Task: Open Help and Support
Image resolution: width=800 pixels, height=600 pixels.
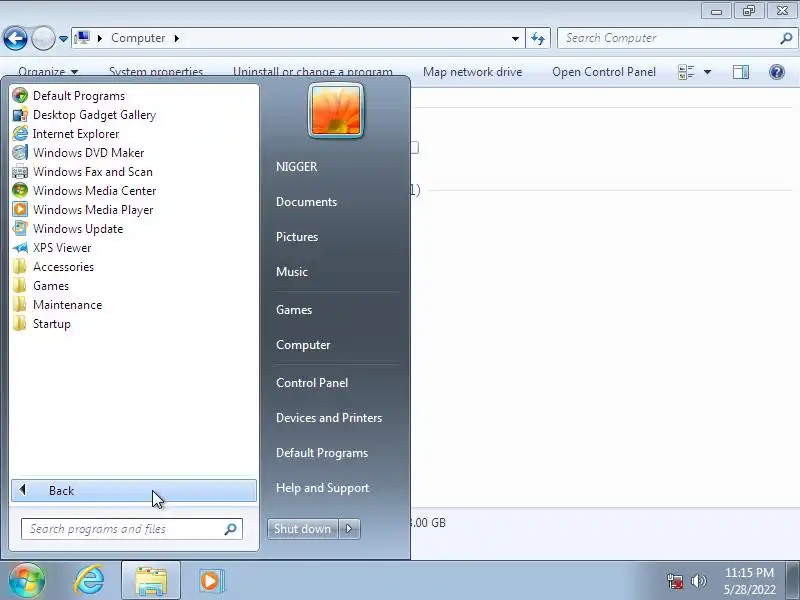Action: [x=322, y=488]
